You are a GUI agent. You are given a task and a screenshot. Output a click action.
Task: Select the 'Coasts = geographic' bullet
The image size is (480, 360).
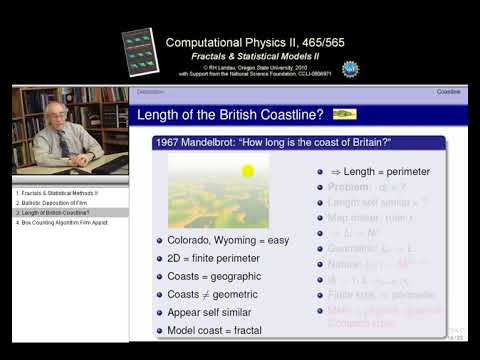pos(214,276)
